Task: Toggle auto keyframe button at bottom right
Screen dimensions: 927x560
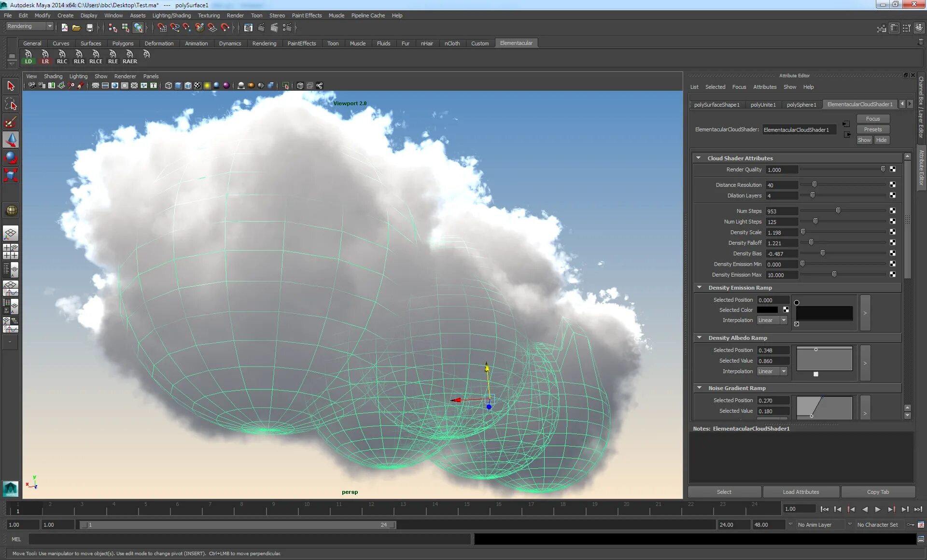Action: pyautogui.click(x=910, y=525)
